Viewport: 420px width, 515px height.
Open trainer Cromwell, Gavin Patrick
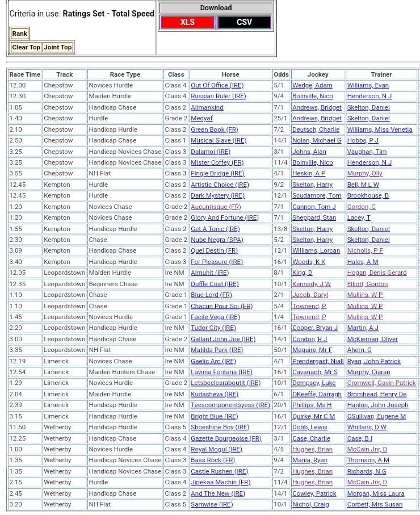point(381,383)
